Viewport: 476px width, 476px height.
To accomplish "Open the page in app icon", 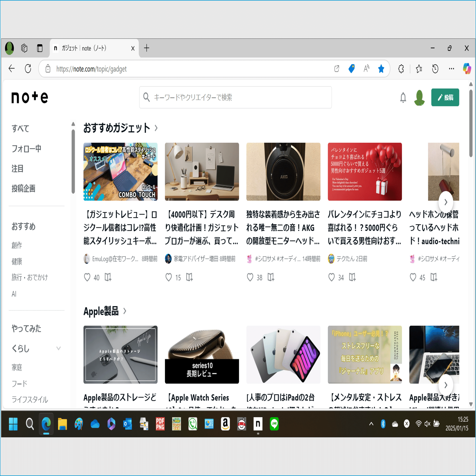I will [x=337, y=69].
